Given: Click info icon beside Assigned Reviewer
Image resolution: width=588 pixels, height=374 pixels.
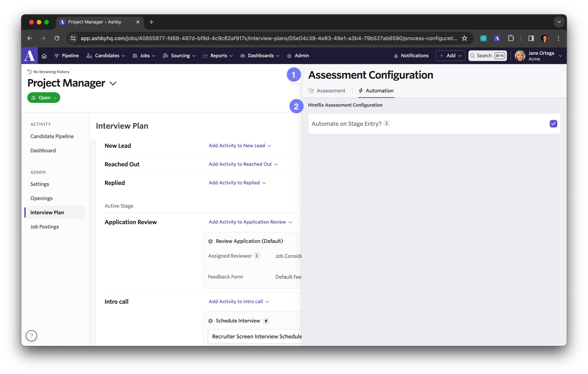Looking at the screenshot, I should pyautogui.click(x=257, y=256).
